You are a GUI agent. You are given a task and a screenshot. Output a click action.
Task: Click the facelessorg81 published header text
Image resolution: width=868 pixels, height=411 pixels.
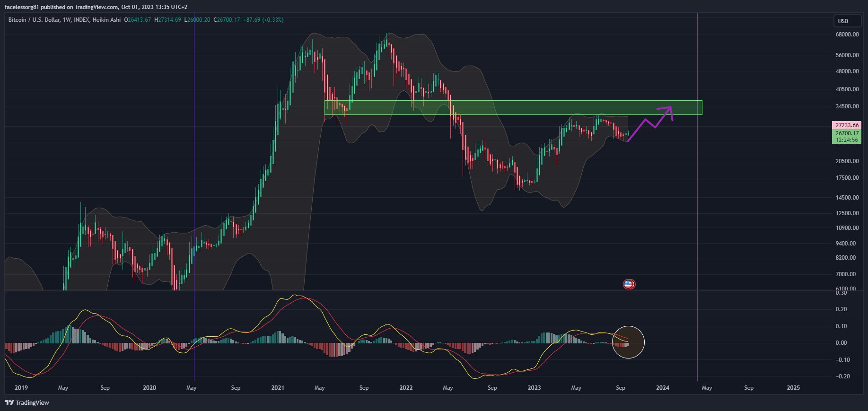(x=96, y=7)
